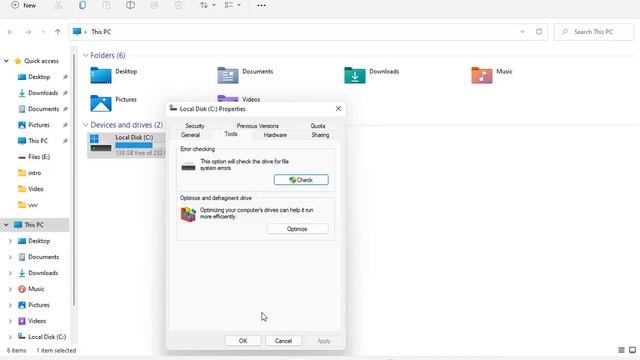Screen dimensions: 640x360
Task: Open pinned Desktop under Quick access
Action: coord(39,77)
